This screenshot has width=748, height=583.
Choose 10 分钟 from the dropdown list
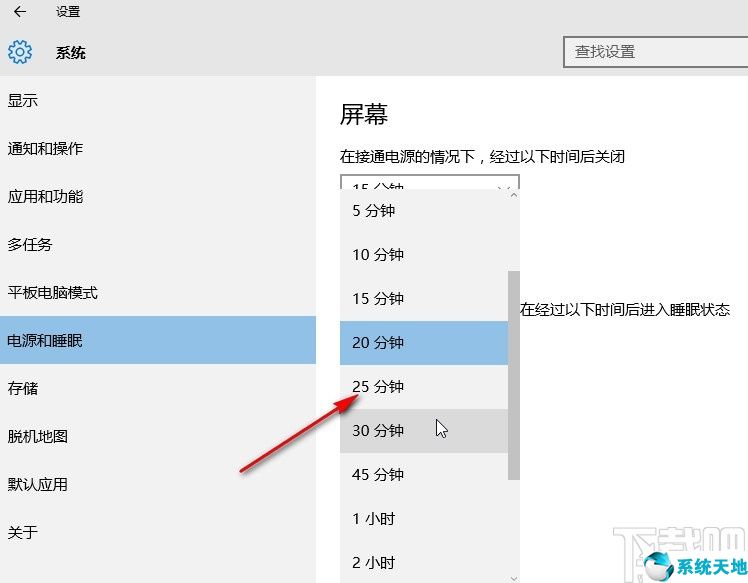click(424, 254)
